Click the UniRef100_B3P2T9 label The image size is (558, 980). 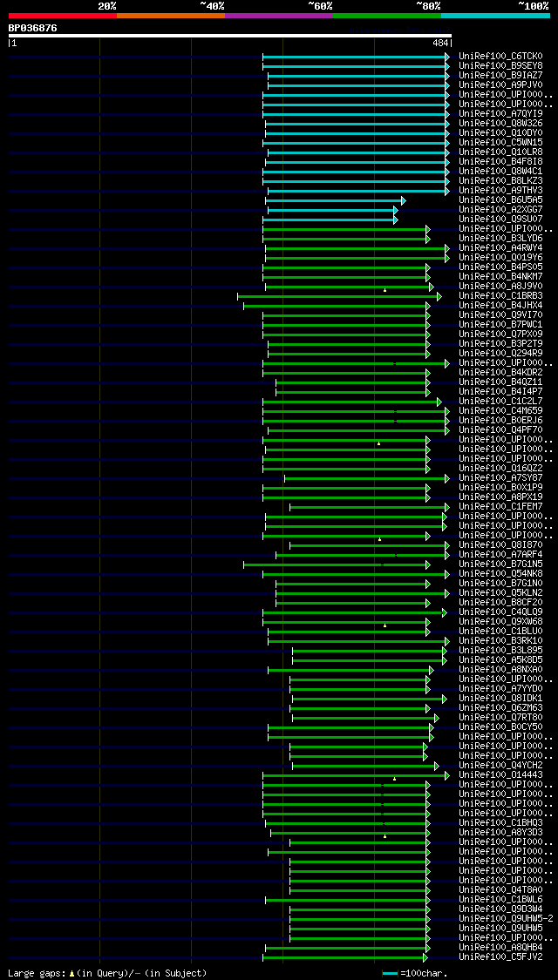(500, 344)
